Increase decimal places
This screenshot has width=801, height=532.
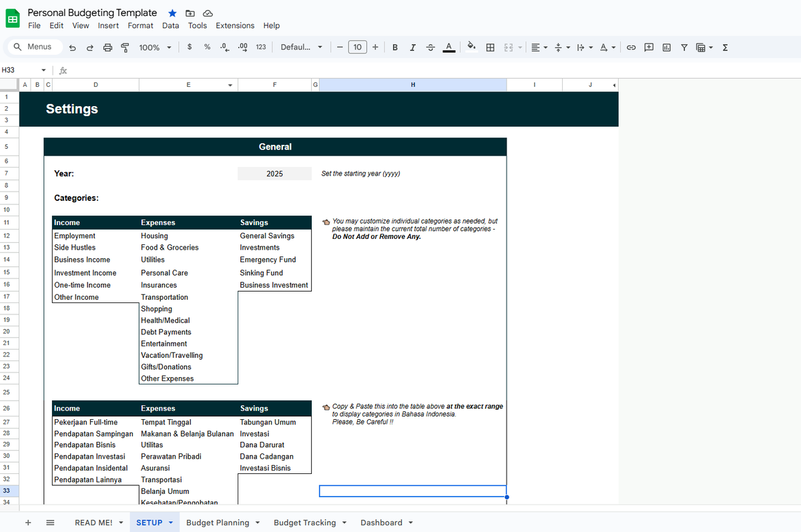tap(243, 47)
